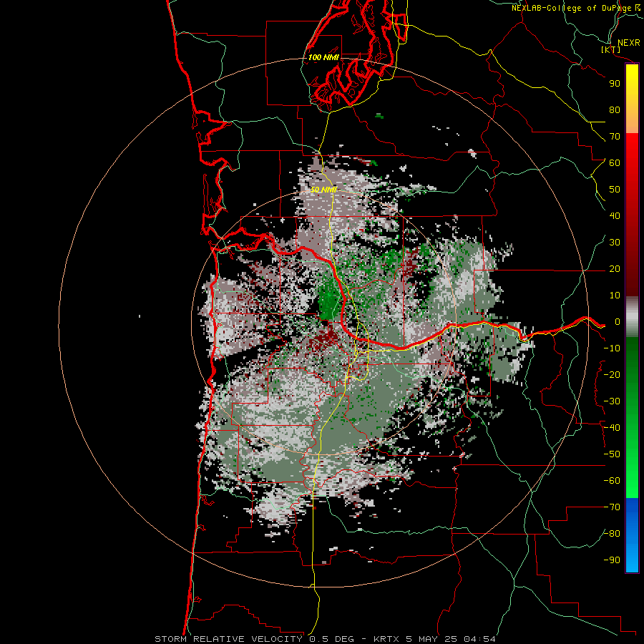Pick the gray zero-velocity segment of color scale
This screenshot has width=644, height=644.
pos(632,317)
